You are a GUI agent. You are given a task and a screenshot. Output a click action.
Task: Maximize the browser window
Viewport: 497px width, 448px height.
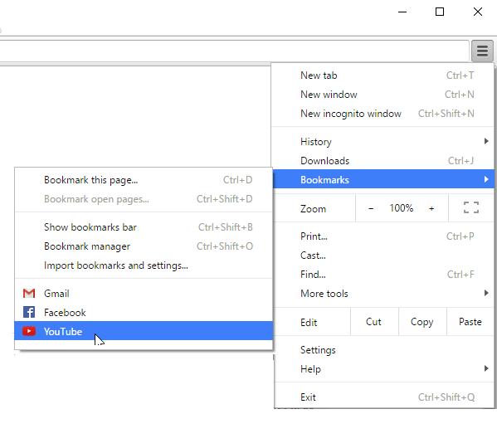pos(440,12)
